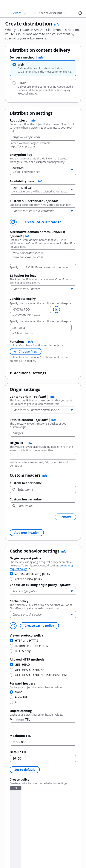This screenshot has height=868, width=86.
Task: Click the Choose files upload button
Action: click(x=26, y=351)
